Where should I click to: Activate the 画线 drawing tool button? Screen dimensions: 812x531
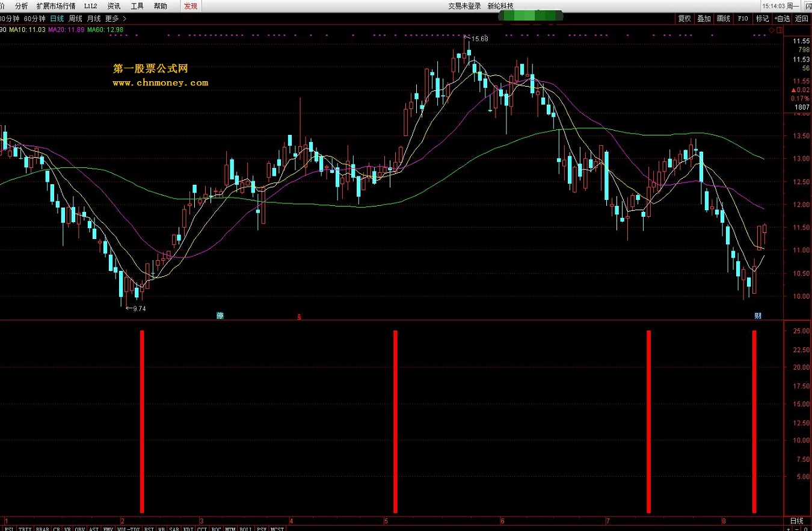pos(723,19)
